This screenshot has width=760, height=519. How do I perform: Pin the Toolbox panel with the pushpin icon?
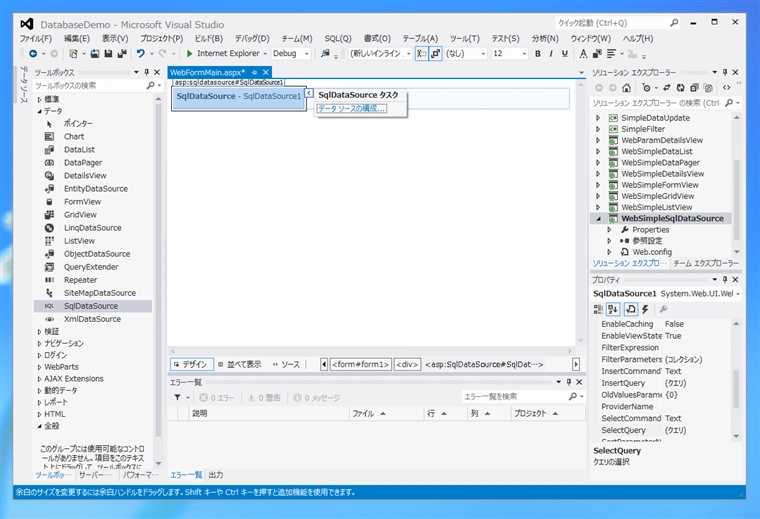point(146,72)
